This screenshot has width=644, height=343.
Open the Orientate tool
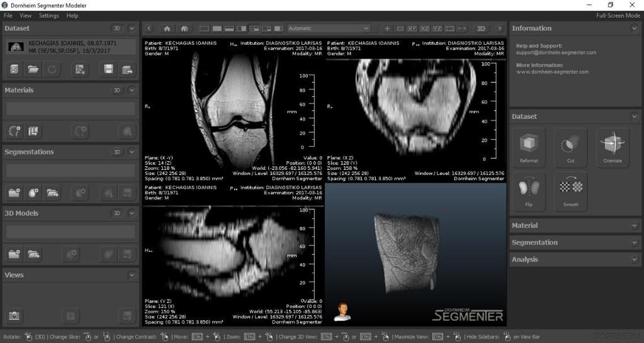(613, 147)
